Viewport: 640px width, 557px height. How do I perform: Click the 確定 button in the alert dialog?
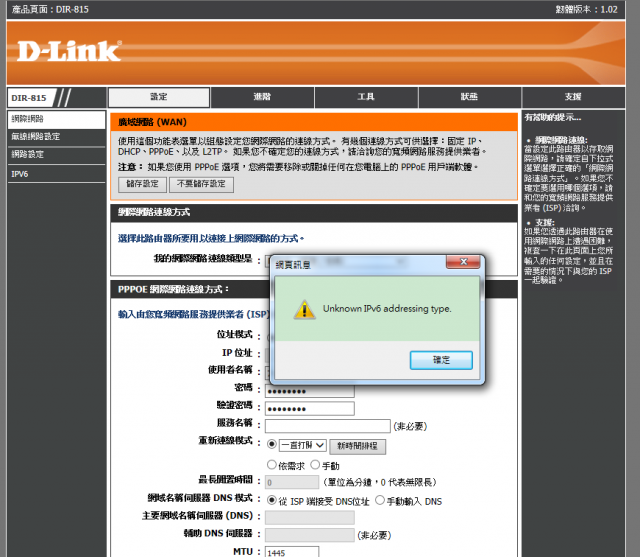pyautogui.click(x=441, y=360)
